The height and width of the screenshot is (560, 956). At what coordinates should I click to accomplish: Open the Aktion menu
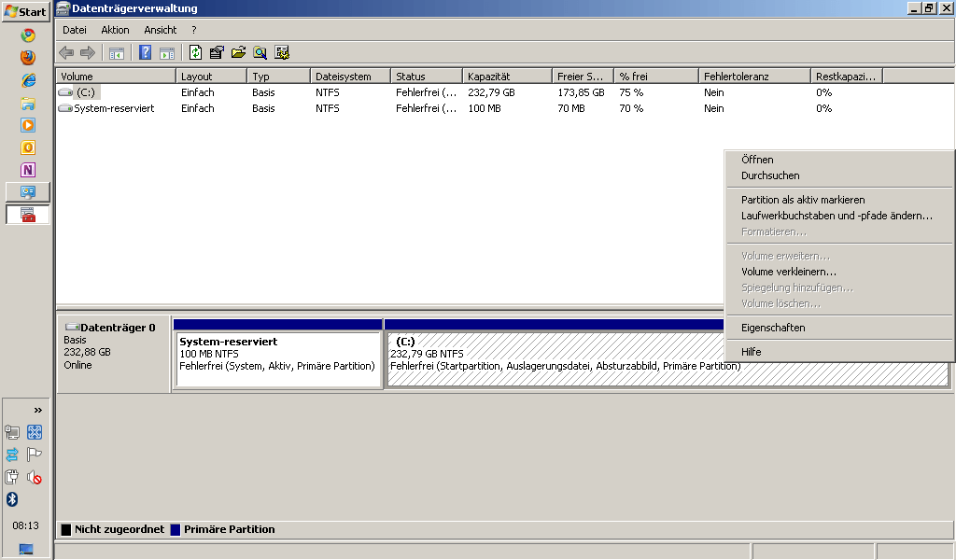[115, 30]
